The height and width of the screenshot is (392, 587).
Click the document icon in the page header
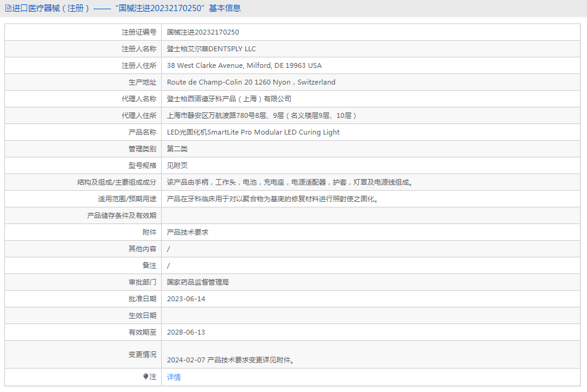[8, 8]
